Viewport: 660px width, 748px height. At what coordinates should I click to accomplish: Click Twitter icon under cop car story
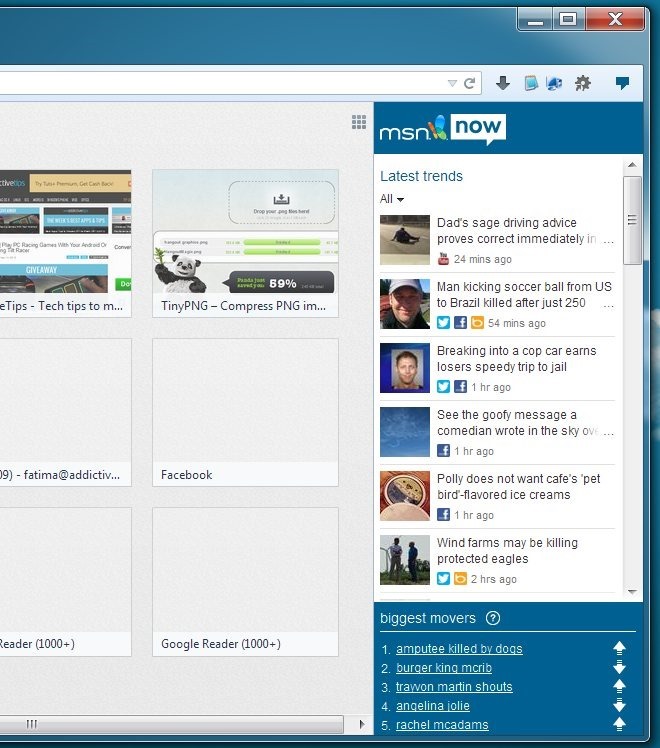coord(443,386)
